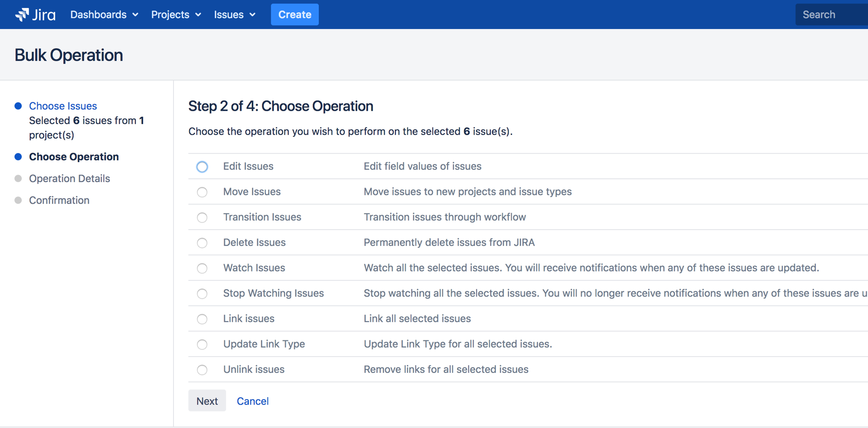
Task: Click the Confirmation step in sidebar
Action: [59, 200]
